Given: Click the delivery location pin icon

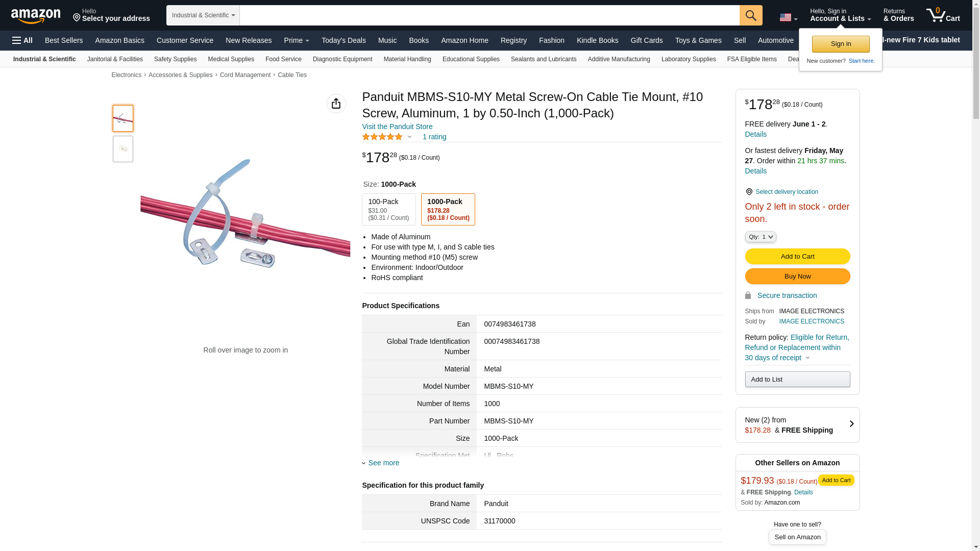Looking at the screenshot, I should click(749, 192).
